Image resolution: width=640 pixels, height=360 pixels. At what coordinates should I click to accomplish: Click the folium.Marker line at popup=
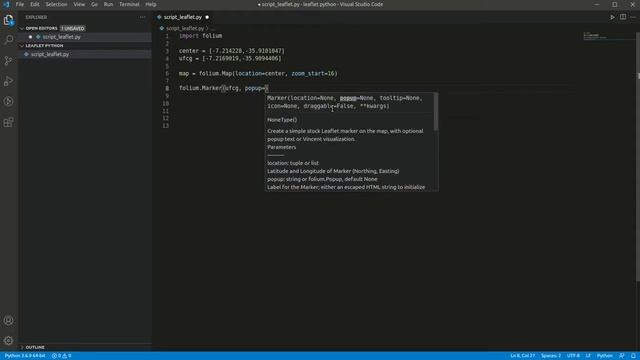click(x=223, y=88)
